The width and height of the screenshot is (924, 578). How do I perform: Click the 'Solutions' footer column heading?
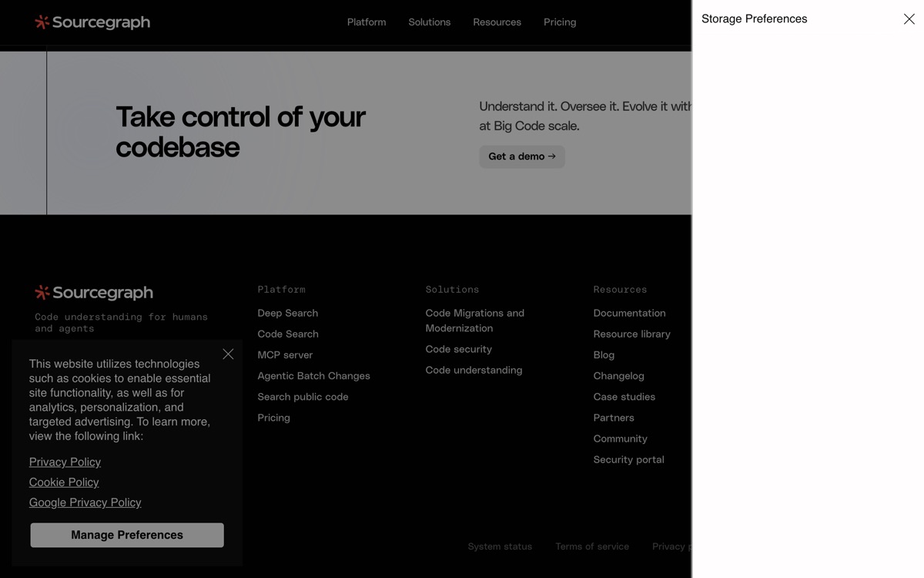point(452,290)
